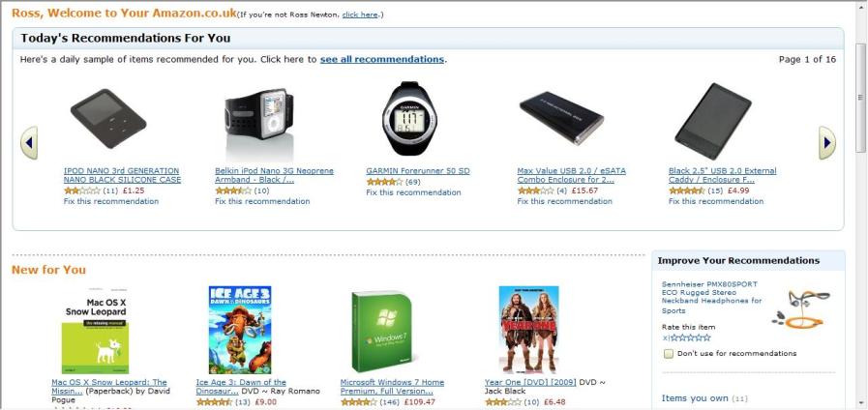
Task: Click Fix this recommendation under Garmin Forerunner
Action: click(413, 192)
